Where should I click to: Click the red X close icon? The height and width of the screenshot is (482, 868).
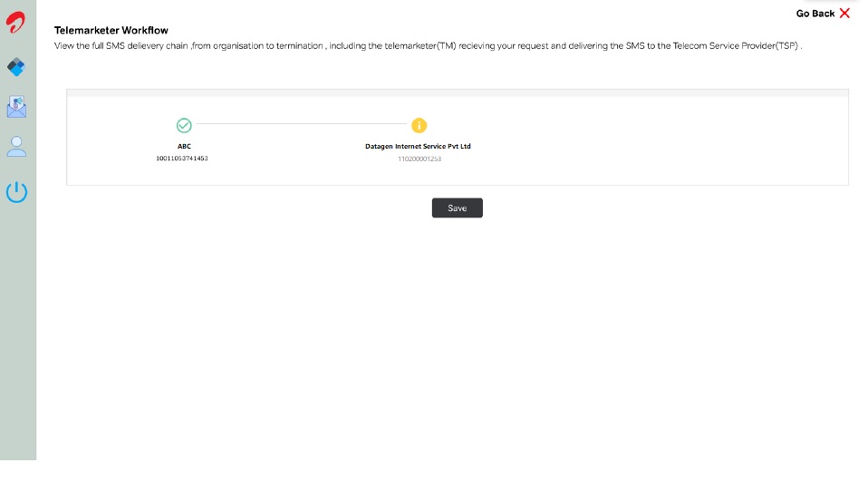pos(844,13)
